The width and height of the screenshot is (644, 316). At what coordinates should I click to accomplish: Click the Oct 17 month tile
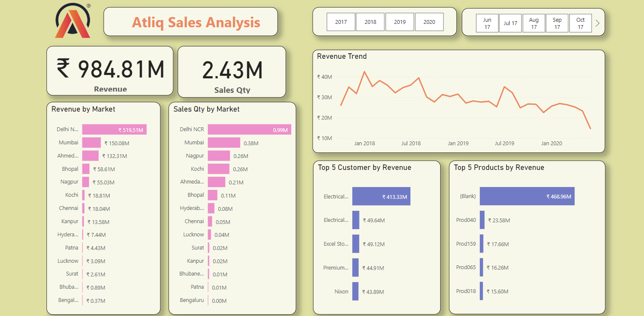(x=580, y=23)
